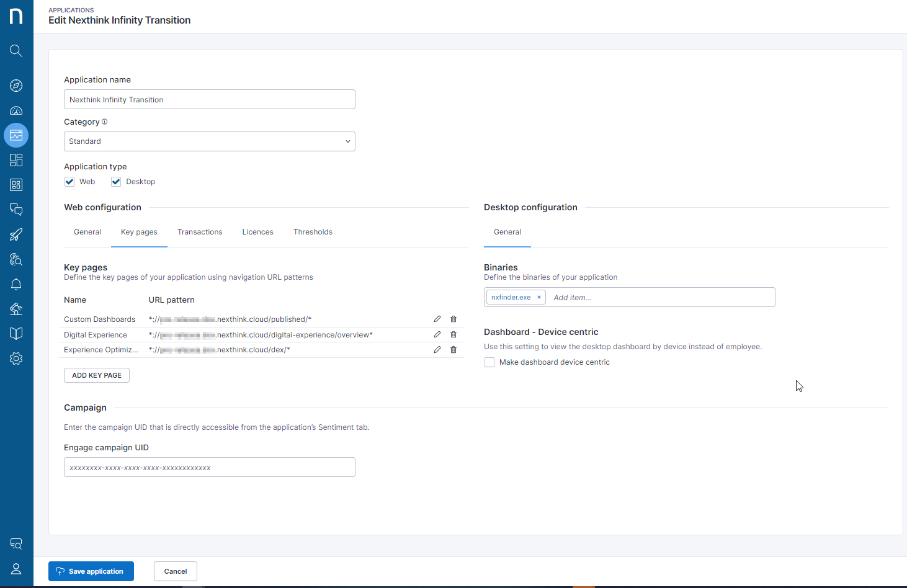Open the flag diagnostics sidebar icon
The image size is (907, 588).
click(x=16, y=309)
